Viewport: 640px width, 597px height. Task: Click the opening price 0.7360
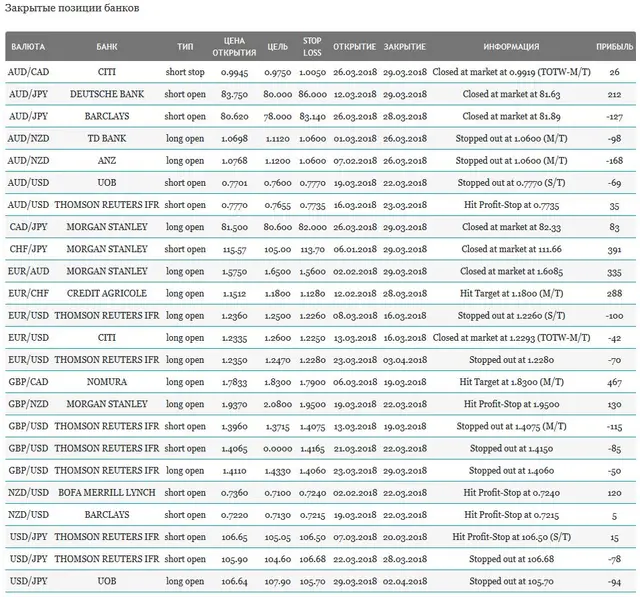click(x=234, y=493)
